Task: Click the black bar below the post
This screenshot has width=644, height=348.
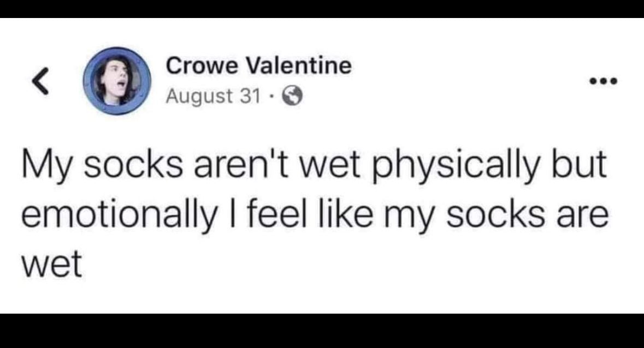Action: 322,331
